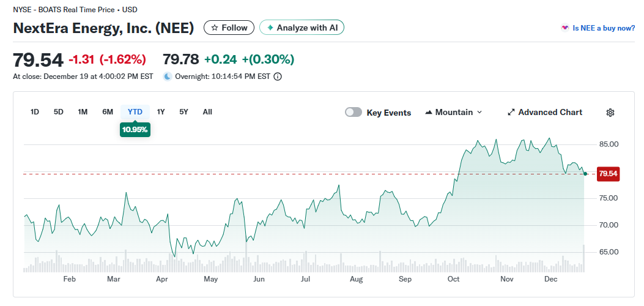Click the icon beside Is NEE a buy now
644x306 pixels.
pyautogui.click(x=565, y=28)
